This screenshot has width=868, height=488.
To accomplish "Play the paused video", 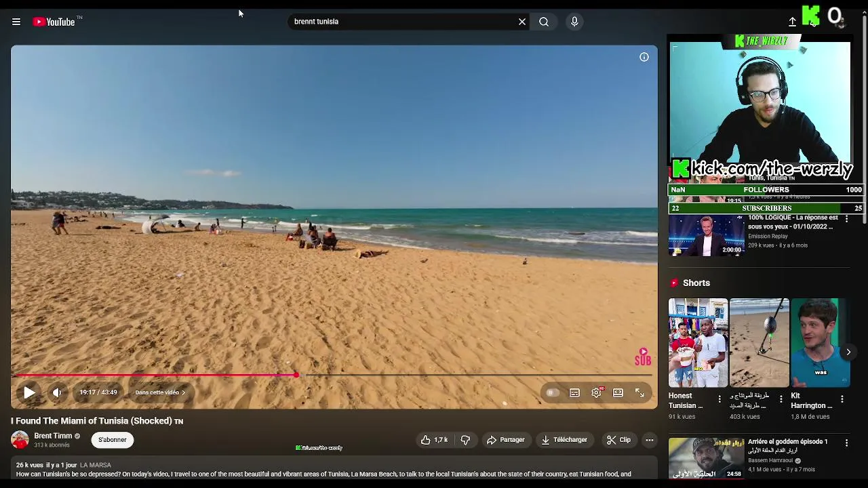I will coord(29,392).
